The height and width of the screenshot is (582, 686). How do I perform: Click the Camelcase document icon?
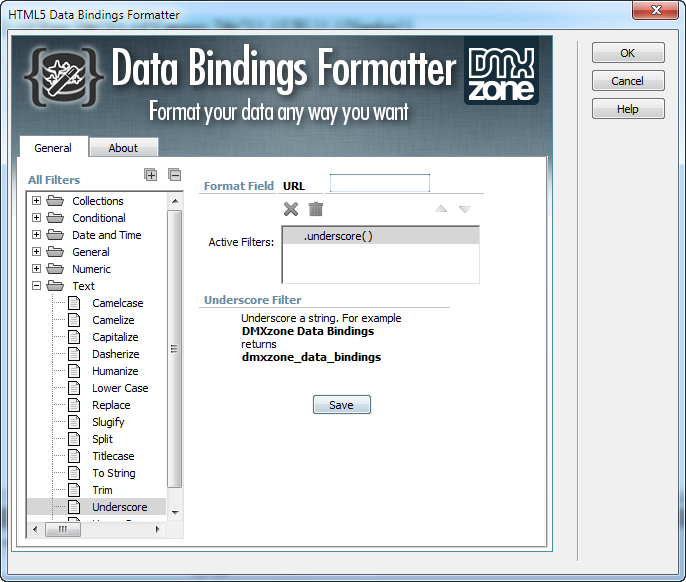[74, 303]
